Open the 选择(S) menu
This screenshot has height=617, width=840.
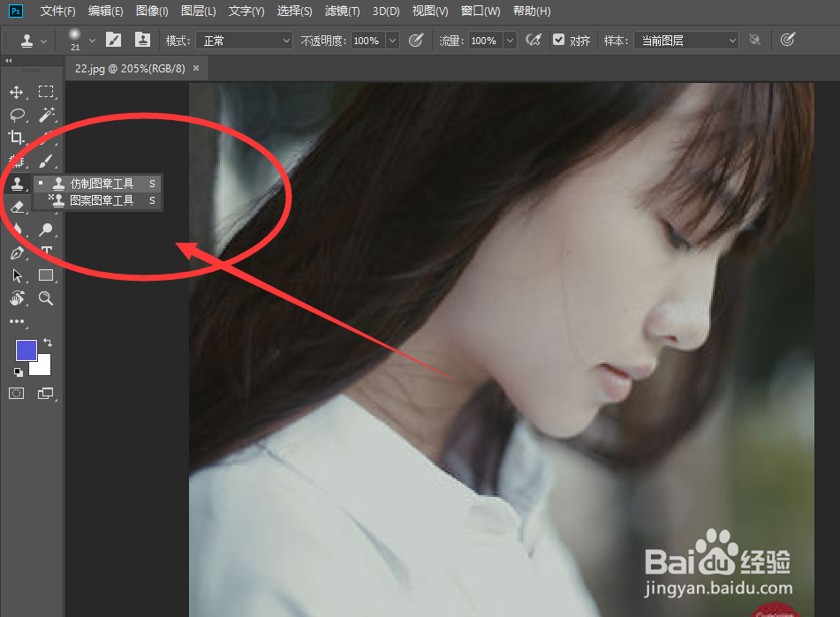coord(294,11)
